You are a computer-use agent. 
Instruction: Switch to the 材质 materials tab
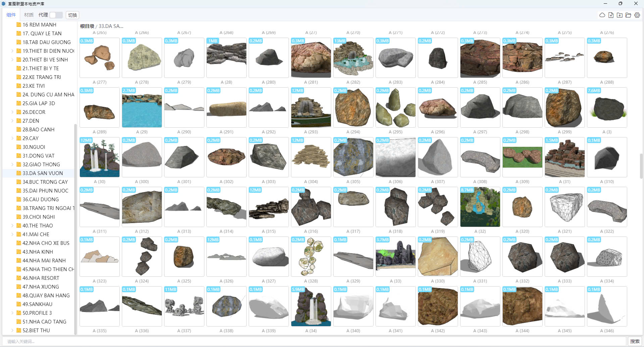pyautogui.click(x=29, y=15)
